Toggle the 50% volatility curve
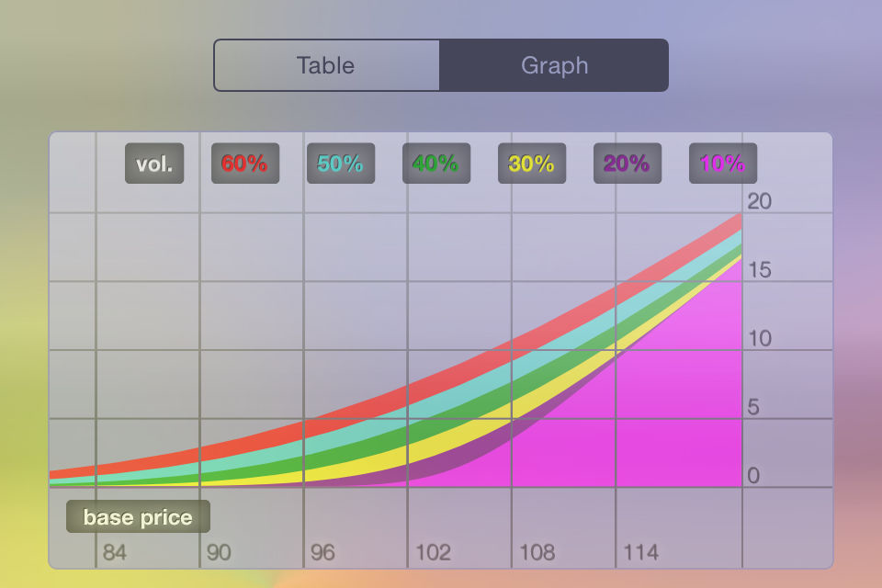Image resolution: width=882 pixels, height=588 pixels. click(340, 164)
